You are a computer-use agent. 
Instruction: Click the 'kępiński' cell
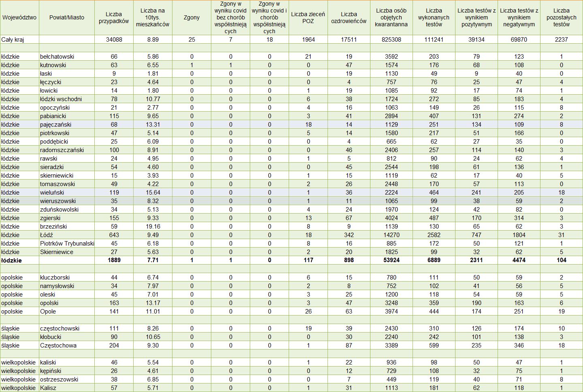(x=67, y=371)
